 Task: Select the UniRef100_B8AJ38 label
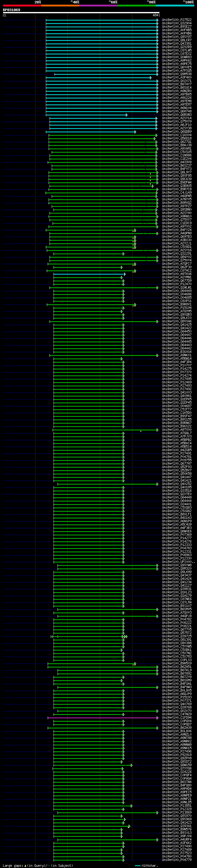click(x=176, y=145)
